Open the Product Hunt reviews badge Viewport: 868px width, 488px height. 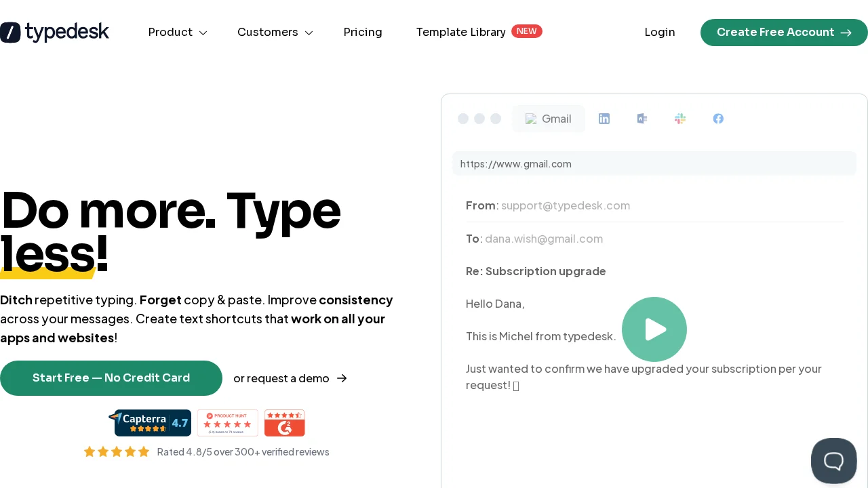[228, 423]
